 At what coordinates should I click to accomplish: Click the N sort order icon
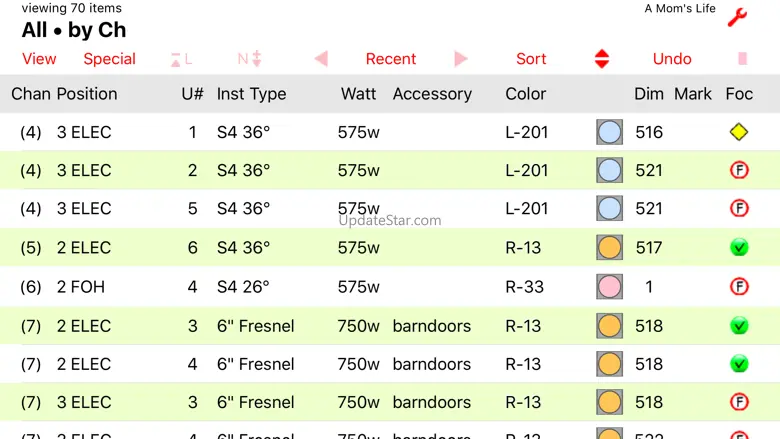point(249,59)
